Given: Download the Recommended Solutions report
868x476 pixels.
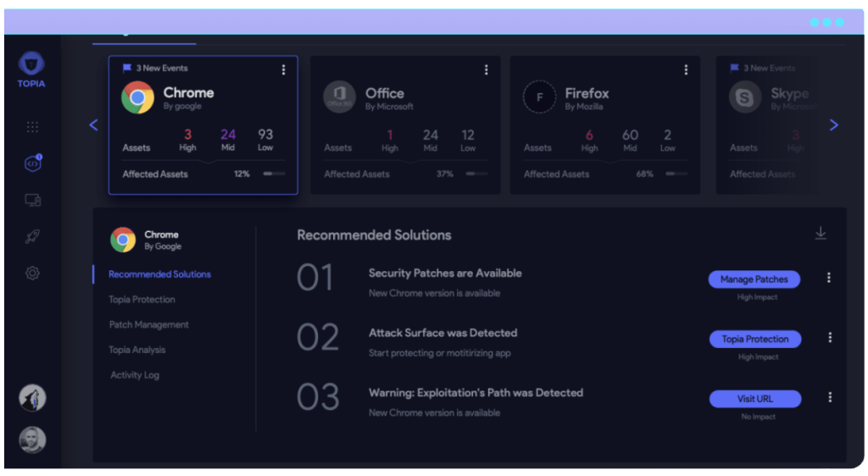Looking at the screenshot, I should [x=820, y=234].
